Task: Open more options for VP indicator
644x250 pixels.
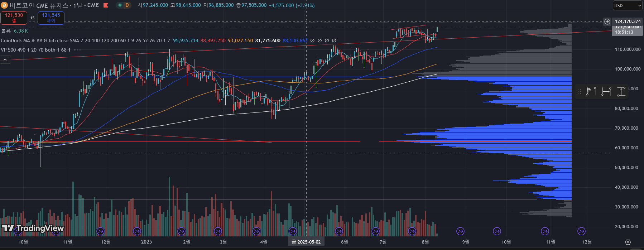Action: coord(77,50)
